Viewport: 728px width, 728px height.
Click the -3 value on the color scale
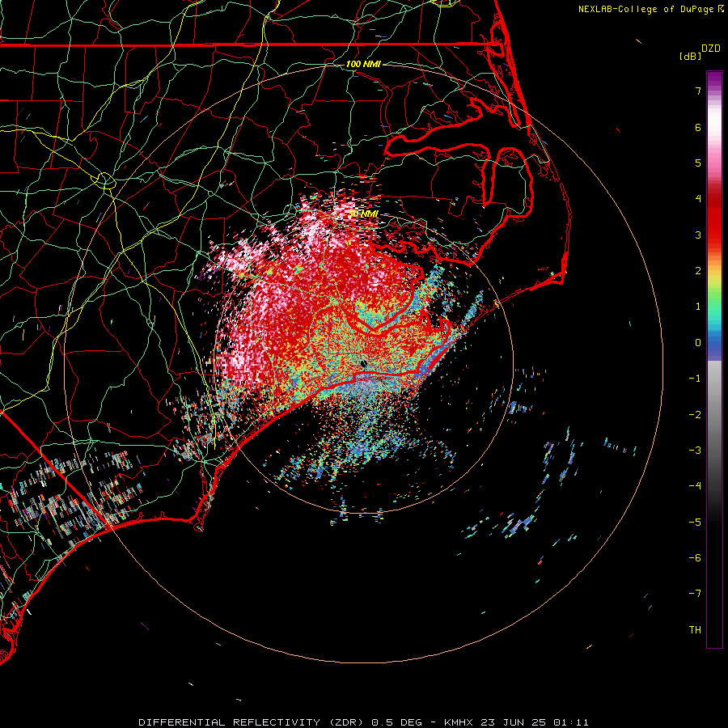[695, 451]
